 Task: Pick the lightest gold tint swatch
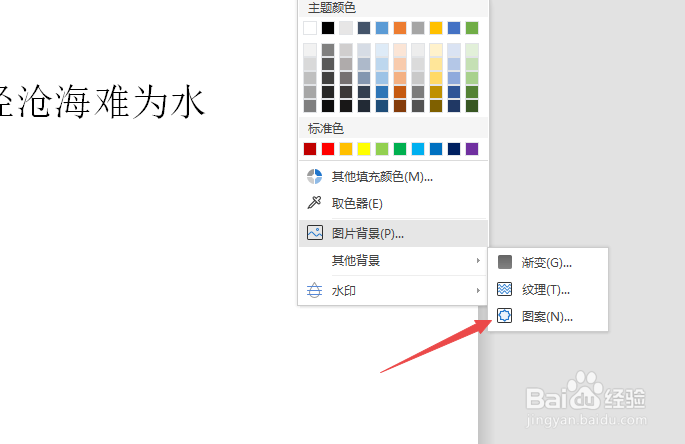(x=436, y=50)
